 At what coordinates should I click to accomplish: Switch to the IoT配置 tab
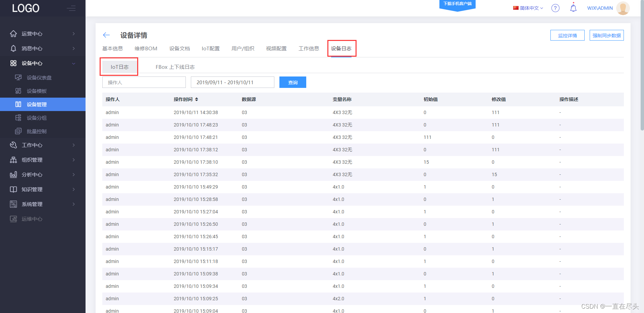211,49
